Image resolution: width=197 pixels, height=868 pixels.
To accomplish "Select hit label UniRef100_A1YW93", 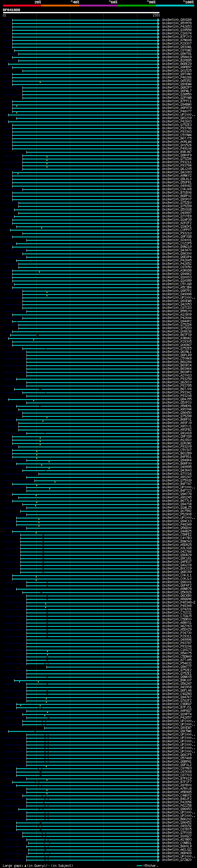I will pos(177,840).
